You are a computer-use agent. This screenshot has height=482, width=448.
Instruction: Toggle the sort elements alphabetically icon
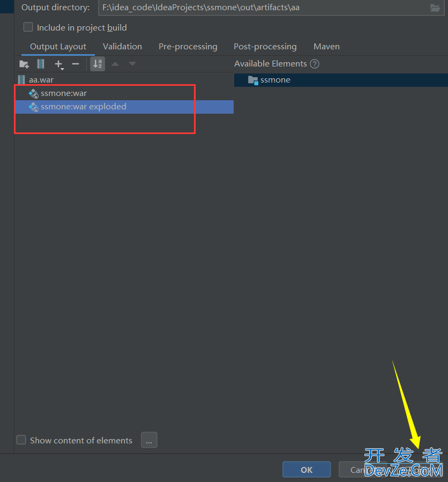pyautogui.click(x=98, y=64)
